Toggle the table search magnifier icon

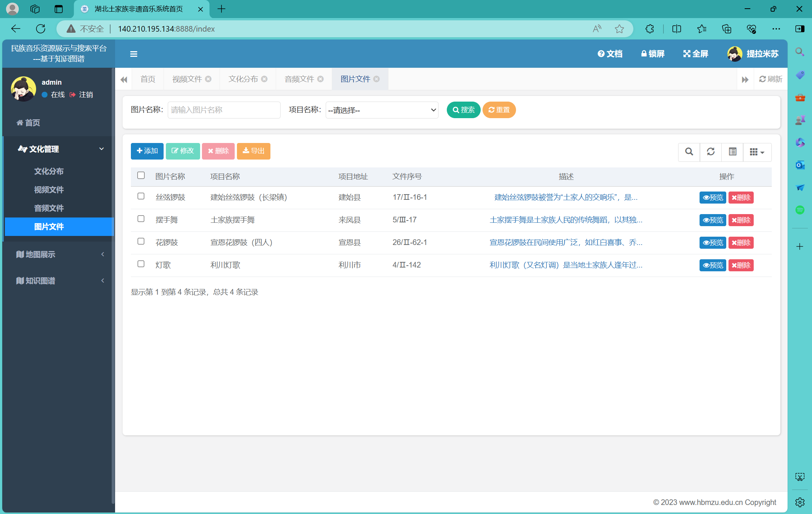[x=689, y=152]
